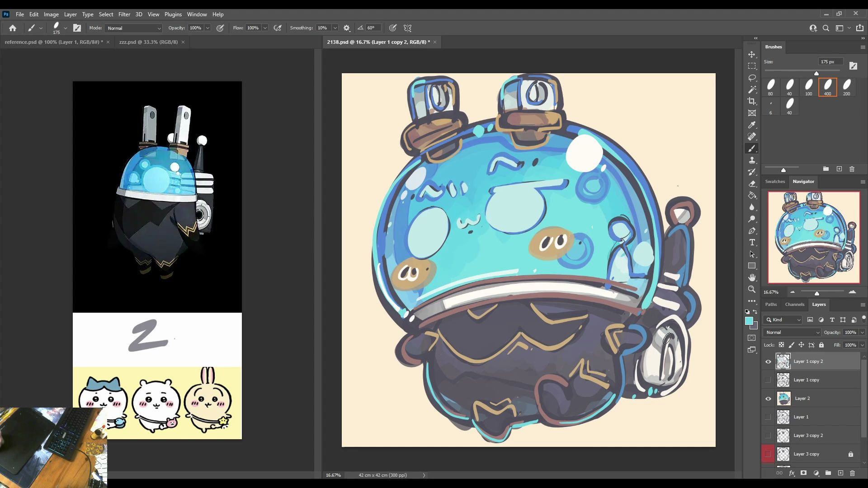Select the Horizontal Type tool
868x488 pixels.
(752, 242)
